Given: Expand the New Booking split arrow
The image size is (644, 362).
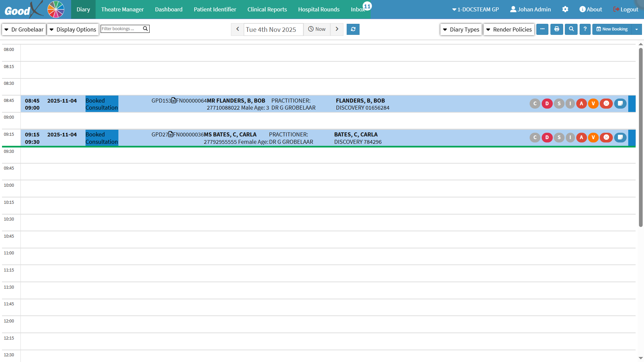Looking at the screenshot, I should [636, 29].
